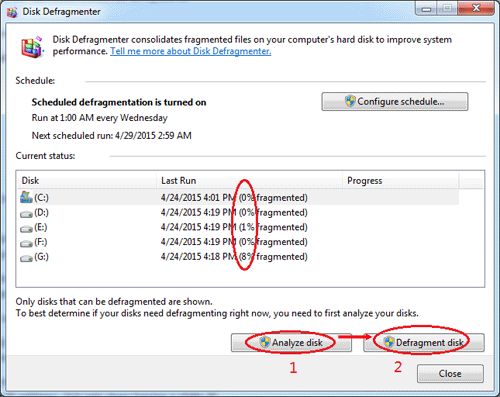Click the E: drive icon
This screenshot has height=397, width=500.
[x=26, y=228]
